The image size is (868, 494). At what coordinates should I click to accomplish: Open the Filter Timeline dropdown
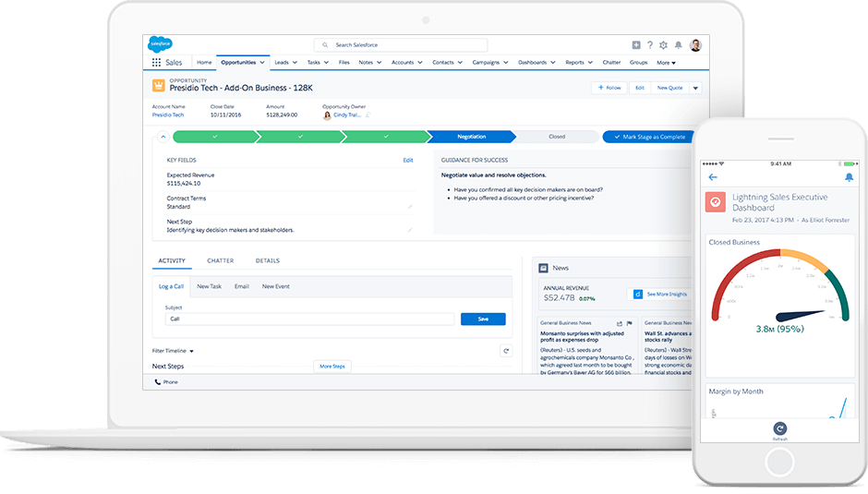coord(174,351)
